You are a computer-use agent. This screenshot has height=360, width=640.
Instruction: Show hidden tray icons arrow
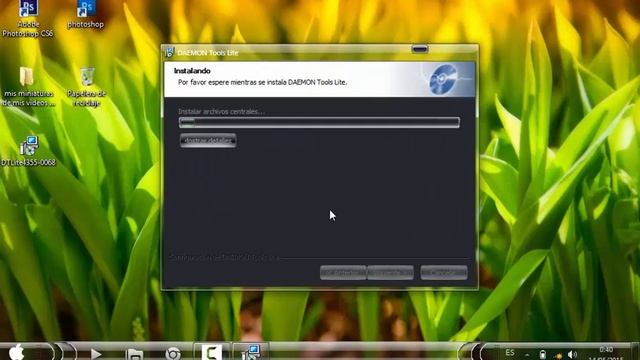pos(527,355)
